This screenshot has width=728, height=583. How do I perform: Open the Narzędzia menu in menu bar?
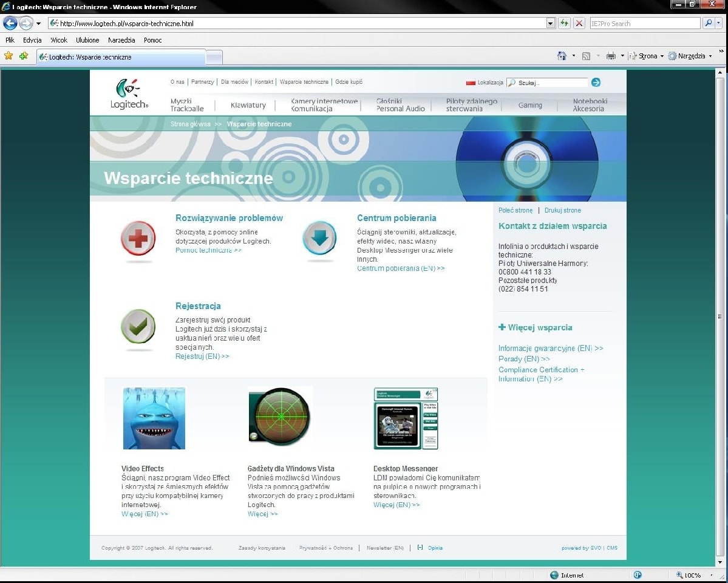tap(121, 40)
